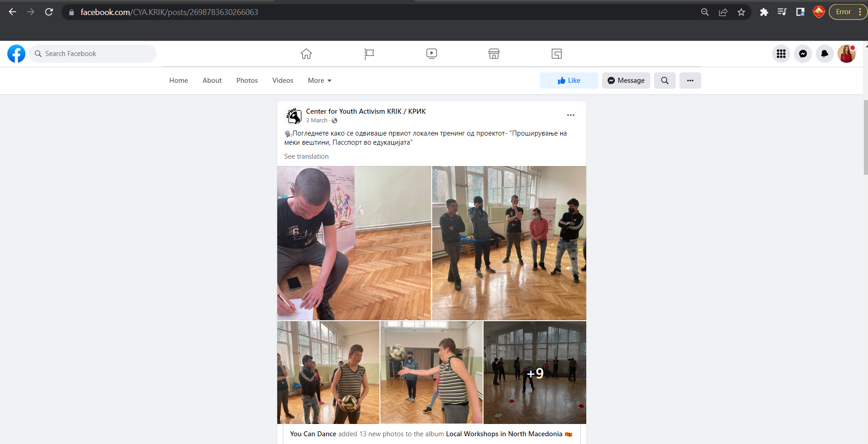868x444 pixels.
Task: Open the Pages flag icon
Action: [x=369, y=54]
